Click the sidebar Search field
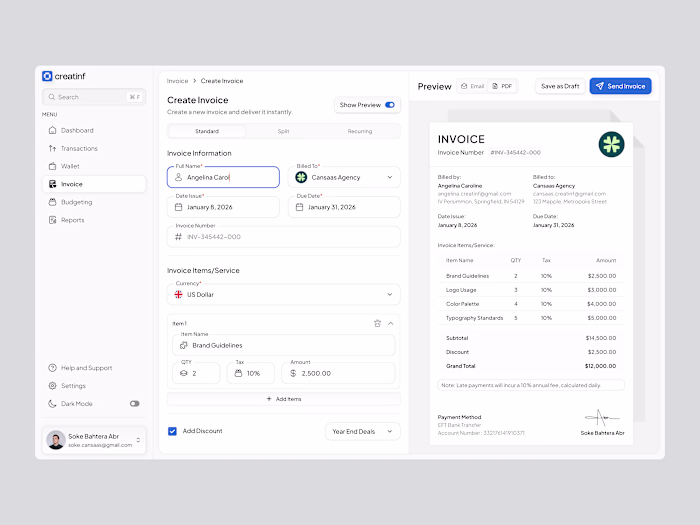700x525 pixels. [x=94, y=97]
